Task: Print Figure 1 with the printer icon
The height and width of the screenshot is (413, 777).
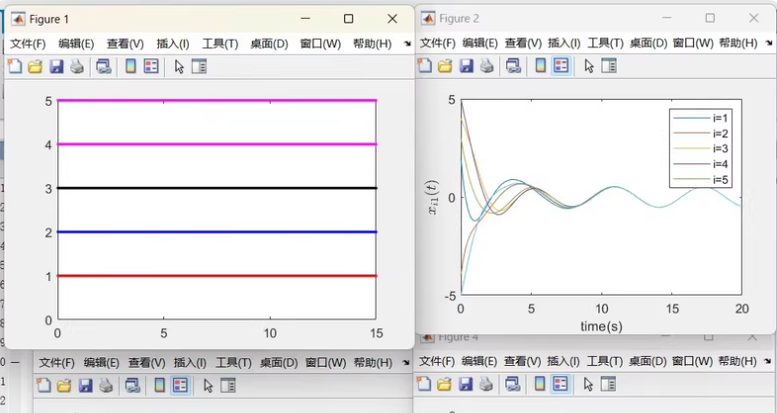Action: [77, 66]
